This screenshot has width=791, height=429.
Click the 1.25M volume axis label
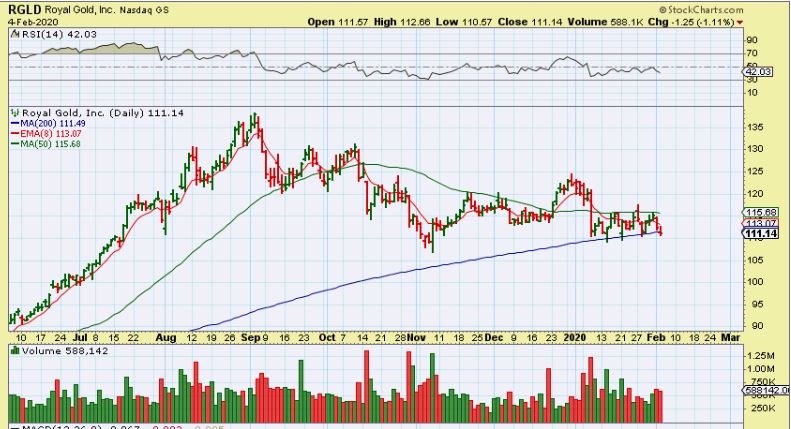pos(760,356)
